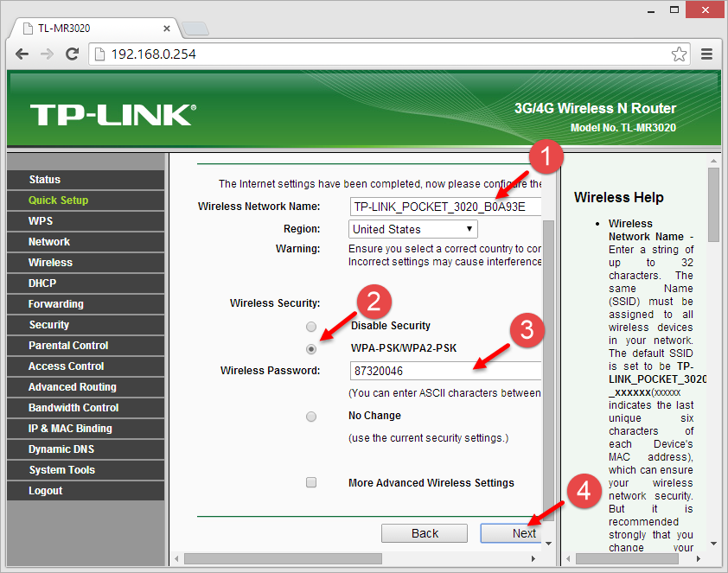Click the help panel scroll up arrow
The image size is (728, 573).
click(x=713, y=161)
